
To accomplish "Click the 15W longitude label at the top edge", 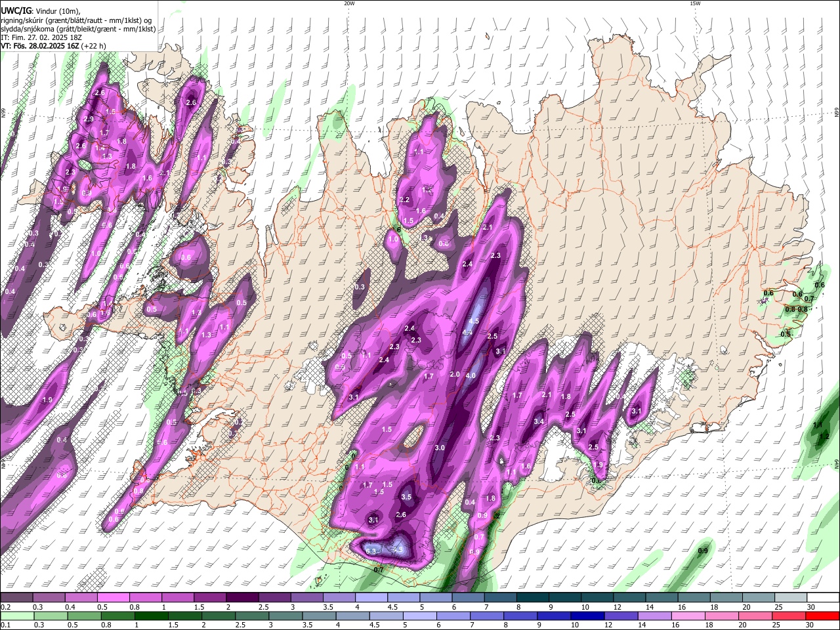I will pos(695,3).
